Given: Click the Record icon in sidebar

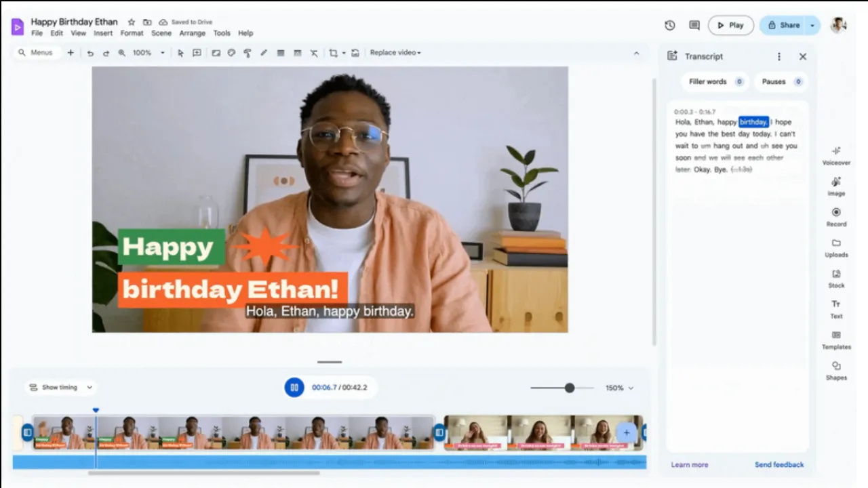Looking at the screenshot, I should click(836, 213).
